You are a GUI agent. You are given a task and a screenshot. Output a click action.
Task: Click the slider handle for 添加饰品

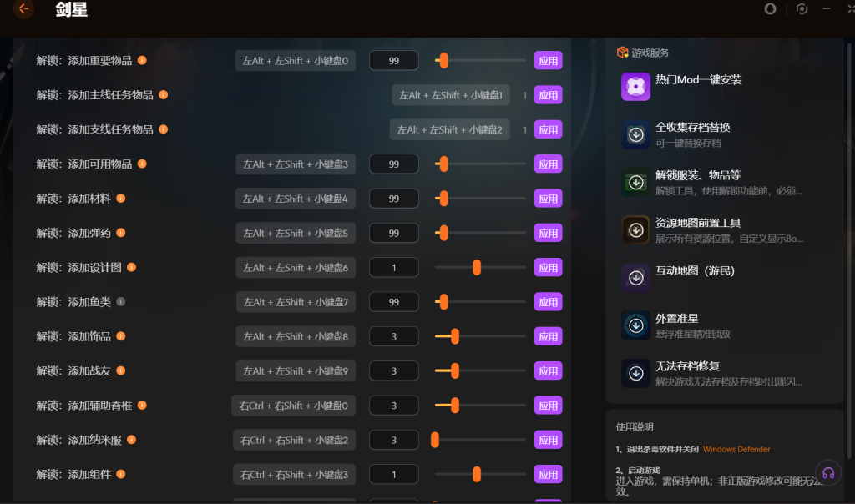point(454,336)
